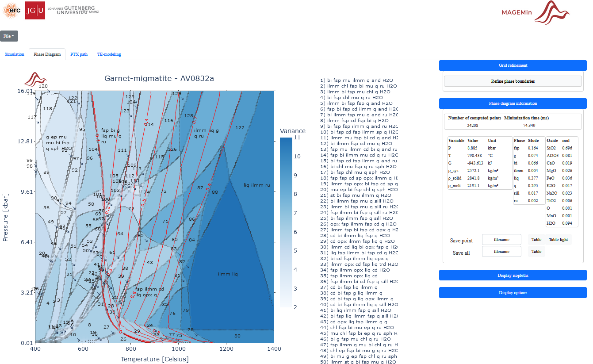This screenshot has height=364, width=593.
Task: Click phase field numbered 71
Action: pos(165,222)
